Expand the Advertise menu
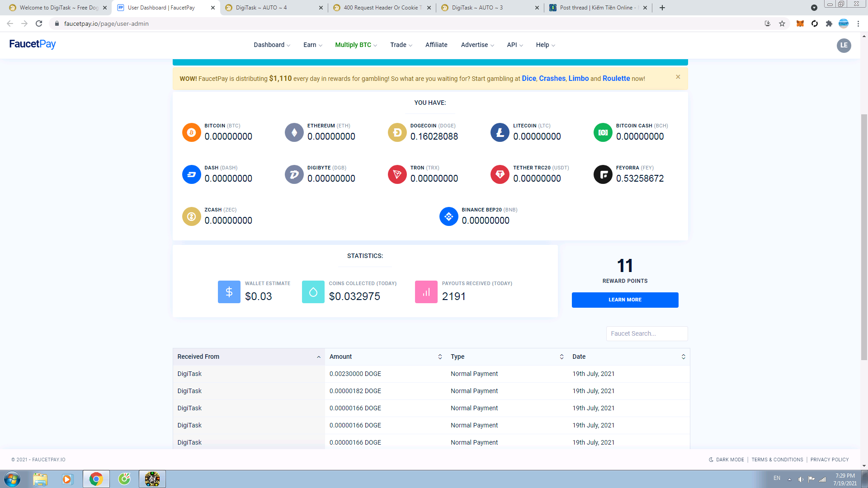The height and width of the screenshot is (488, 868). pos(477,45)
